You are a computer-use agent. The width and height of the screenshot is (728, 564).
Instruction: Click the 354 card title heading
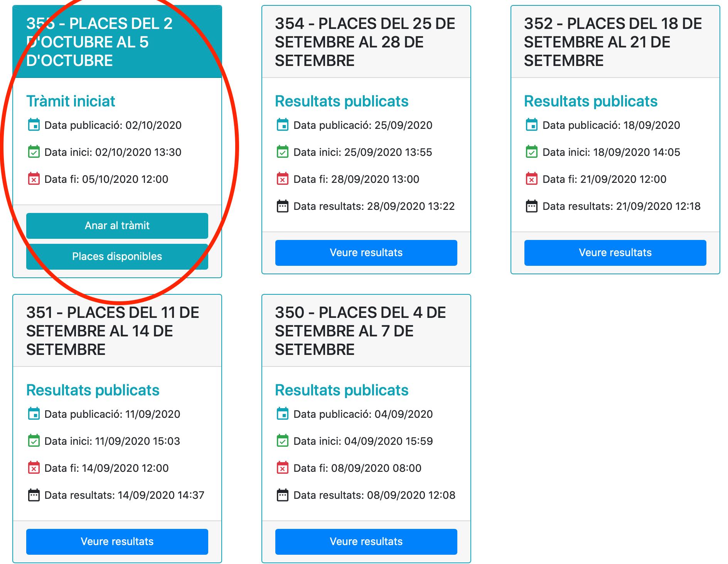(364, 42)
